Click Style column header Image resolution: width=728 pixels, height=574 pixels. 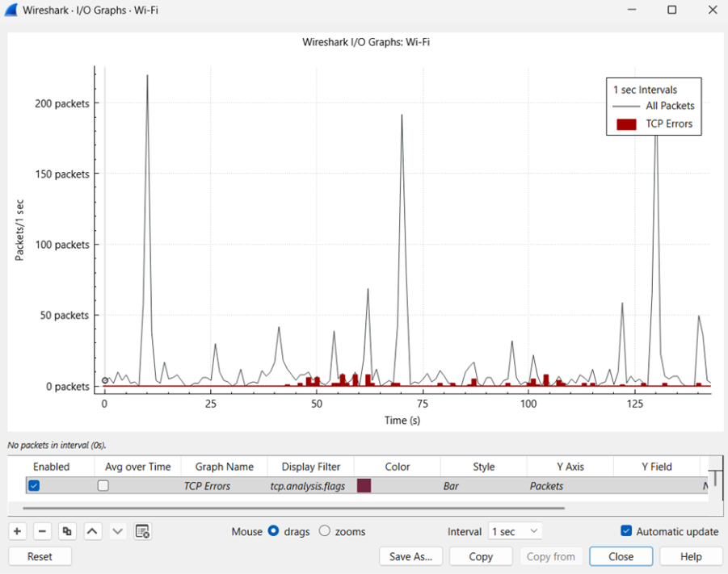click(x=484, y=467)
